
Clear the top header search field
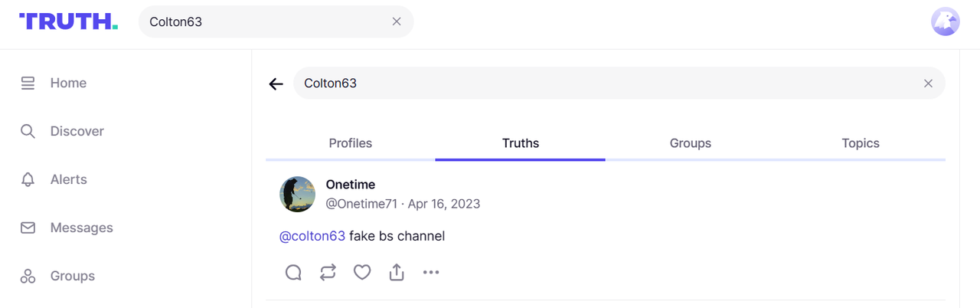397,21
